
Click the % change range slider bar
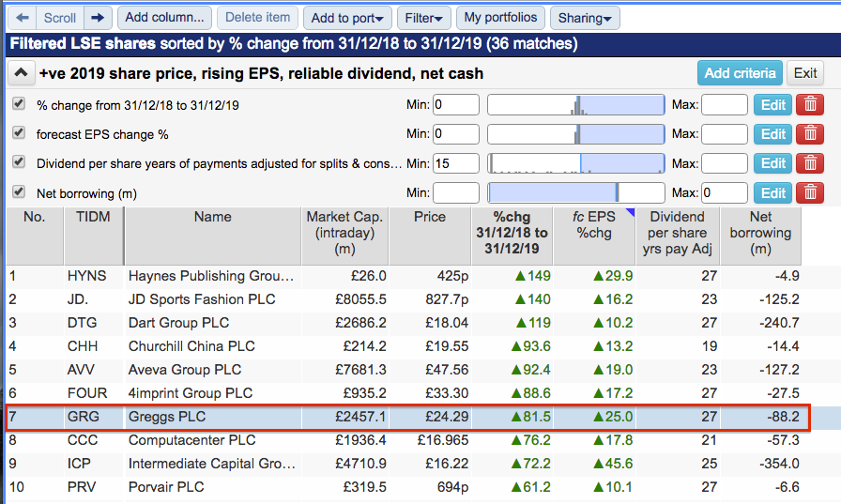[x=576, y=104]
